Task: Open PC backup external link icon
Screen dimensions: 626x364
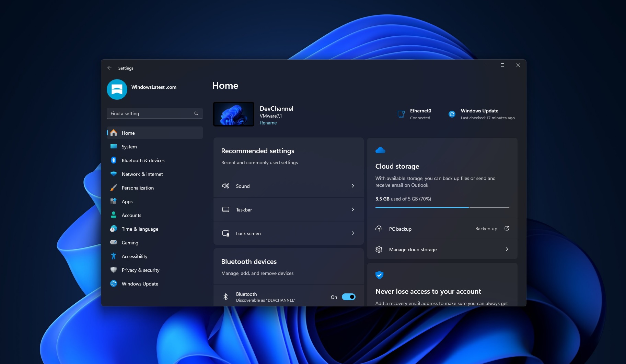Action: point(507,228)
